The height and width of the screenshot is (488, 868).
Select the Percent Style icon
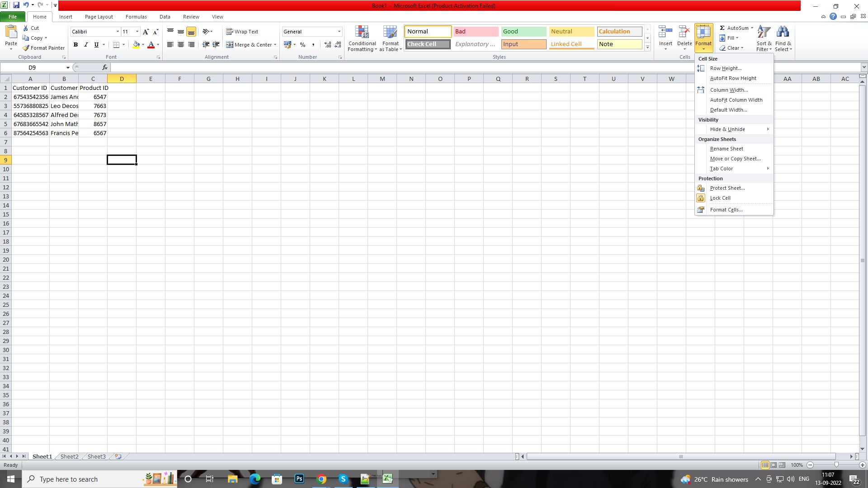(x=302, y=45)
